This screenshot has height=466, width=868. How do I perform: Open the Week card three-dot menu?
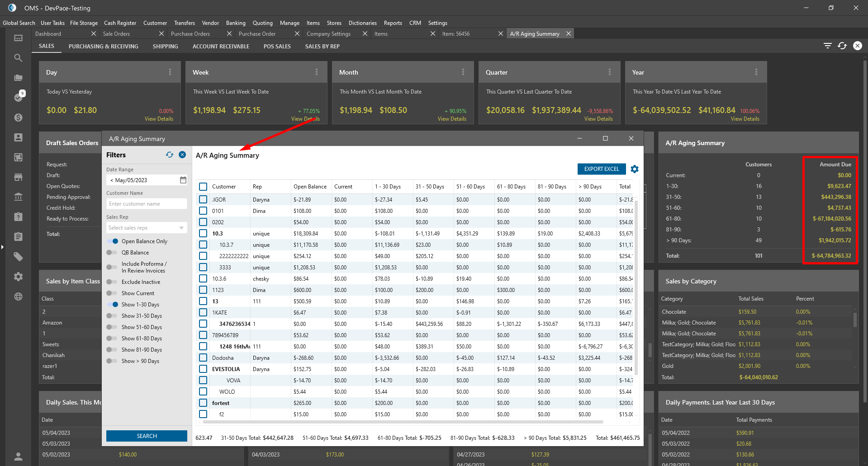pos(317,72)
